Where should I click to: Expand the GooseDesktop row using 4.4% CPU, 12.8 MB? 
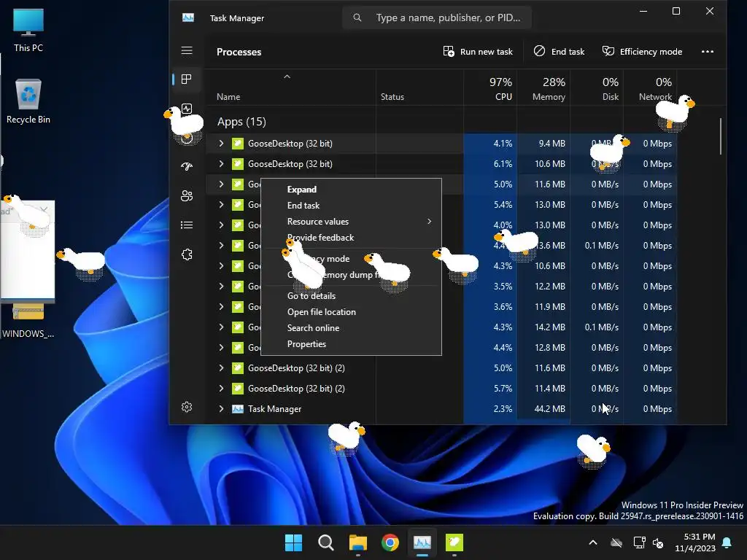tap(221, 348)
